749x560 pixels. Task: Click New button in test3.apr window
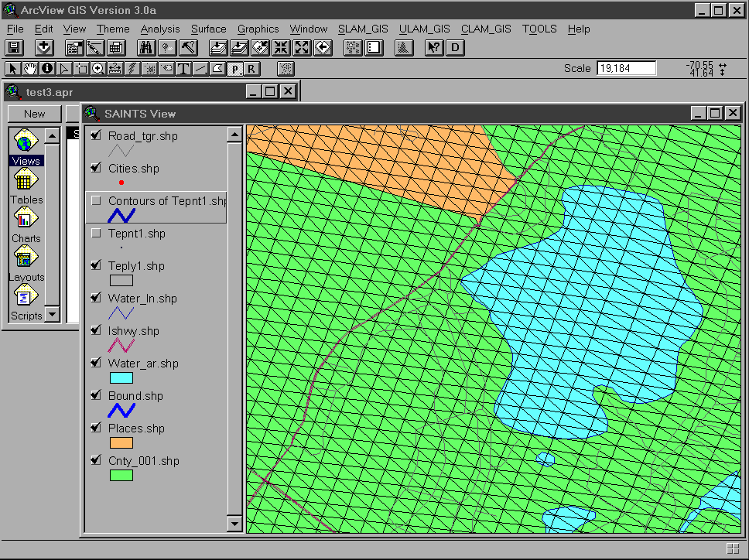35,114
